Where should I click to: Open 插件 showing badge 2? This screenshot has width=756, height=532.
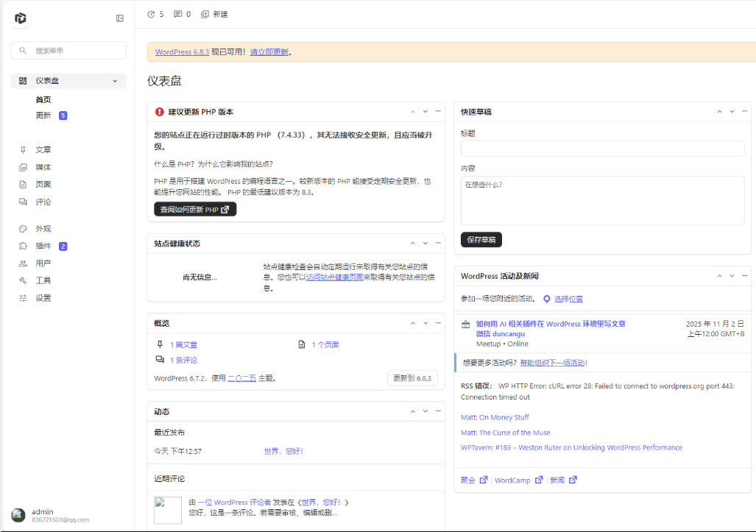point(43,246)
